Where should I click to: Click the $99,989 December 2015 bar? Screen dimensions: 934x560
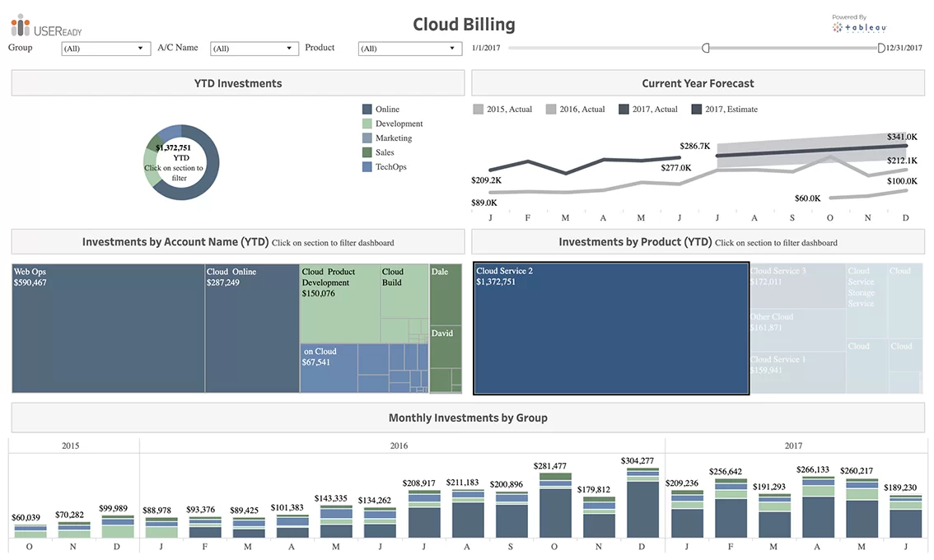click(118, 526)
